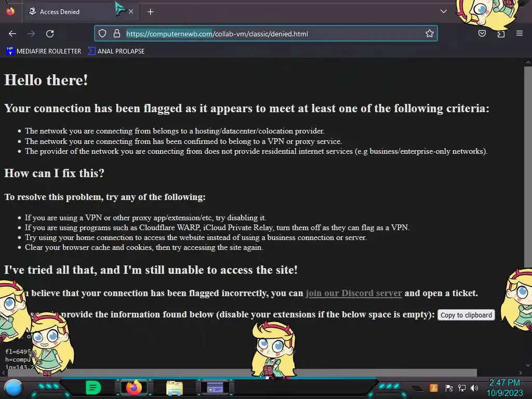Open the clock showing 2:47 PM
This screenshot has height=399, width=532.
(x=504, y=388)
